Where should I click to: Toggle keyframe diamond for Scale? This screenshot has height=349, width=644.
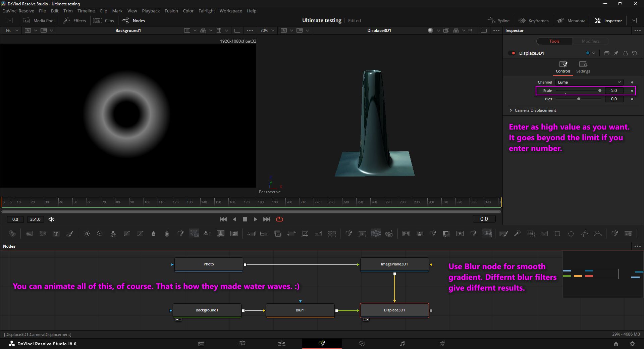coord(632,91)
